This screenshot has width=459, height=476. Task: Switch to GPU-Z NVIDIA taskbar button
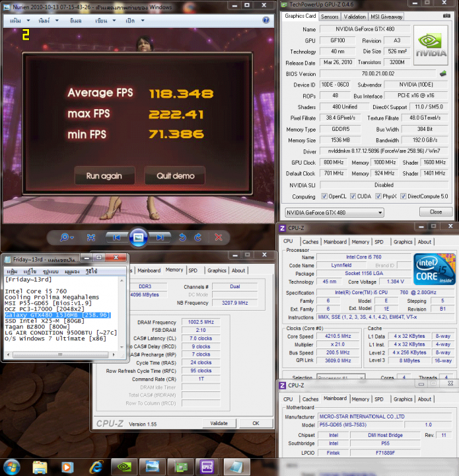pos(124,467)
